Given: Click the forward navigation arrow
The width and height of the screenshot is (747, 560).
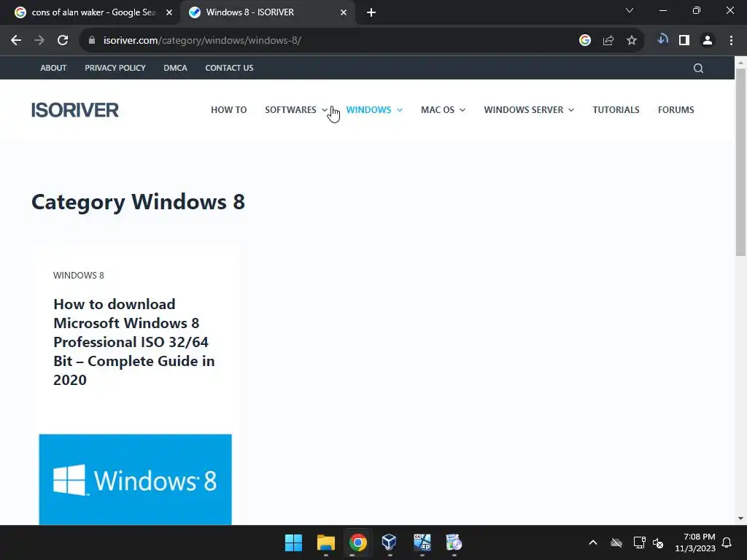Looking at the screenshot, I should tap(39, 41).
